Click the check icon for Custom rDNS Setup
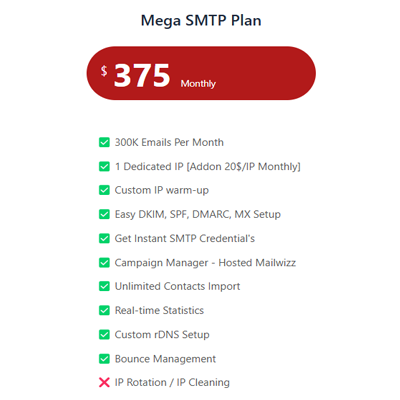This screenshot has width=400, height=400. click(104, 334)
